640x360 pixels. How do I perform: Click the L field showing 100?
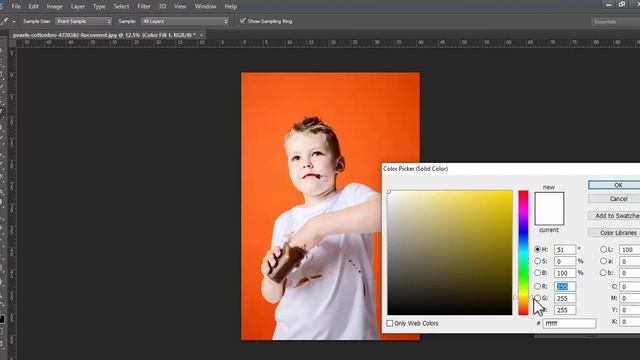point(630,249)
